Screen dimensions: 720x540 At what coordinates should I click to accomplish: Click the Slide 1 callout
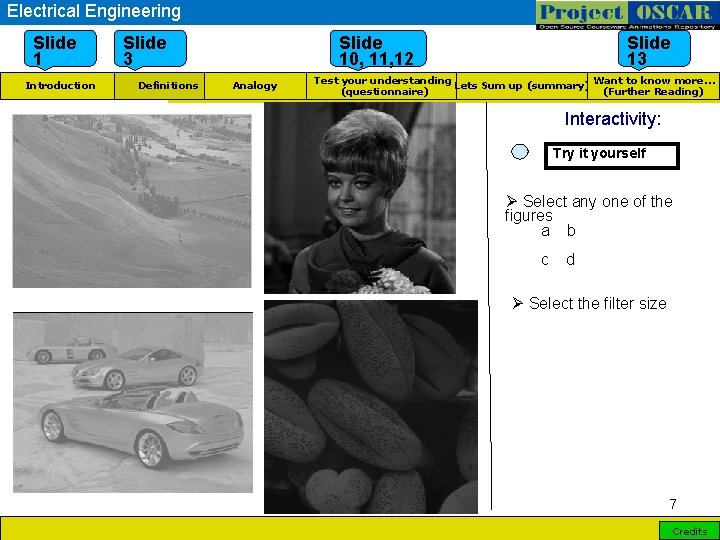point(60,50)
